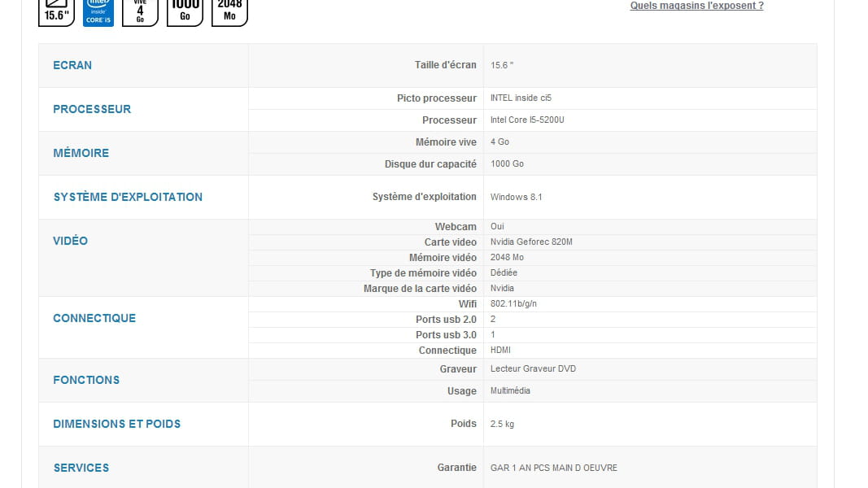Click the 4 Go memory icon
The width and height of the screenshot is (868, 488).
coord(140,13)
